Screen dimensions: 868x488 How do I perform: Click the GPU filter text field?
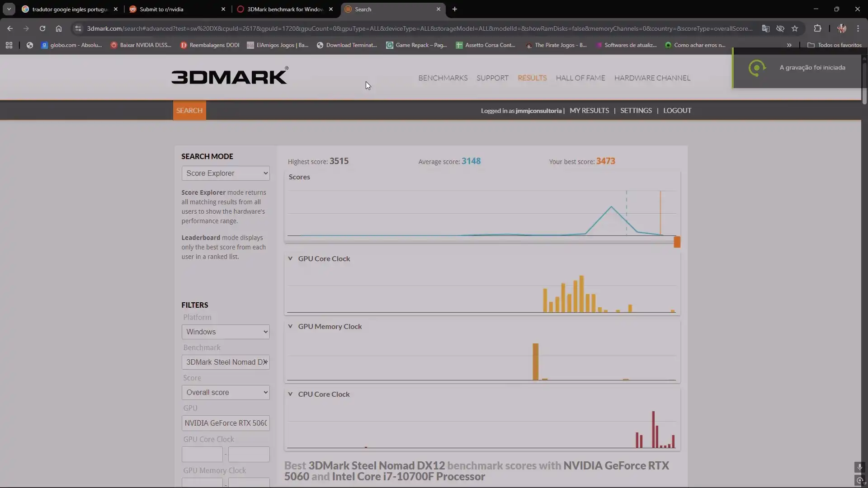click(226, 423)
